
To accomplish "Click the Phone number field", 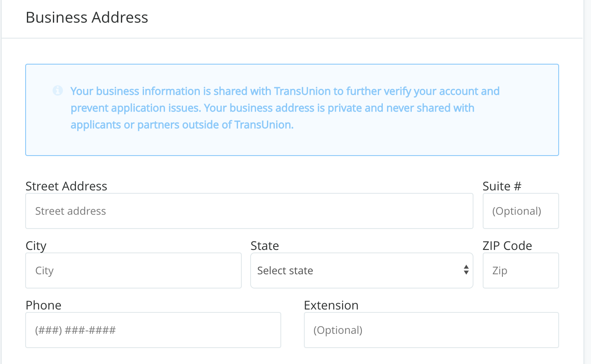I will click(x=153, y=330).
